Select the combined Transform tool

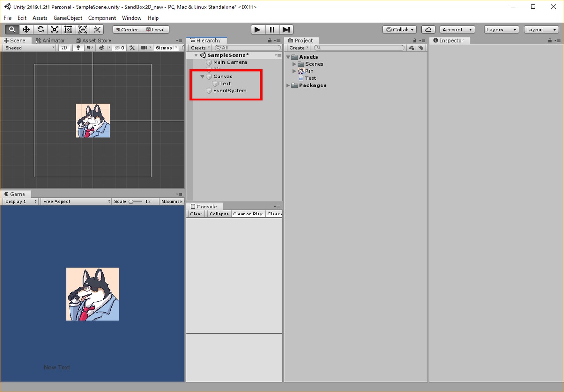coord(83,30)
